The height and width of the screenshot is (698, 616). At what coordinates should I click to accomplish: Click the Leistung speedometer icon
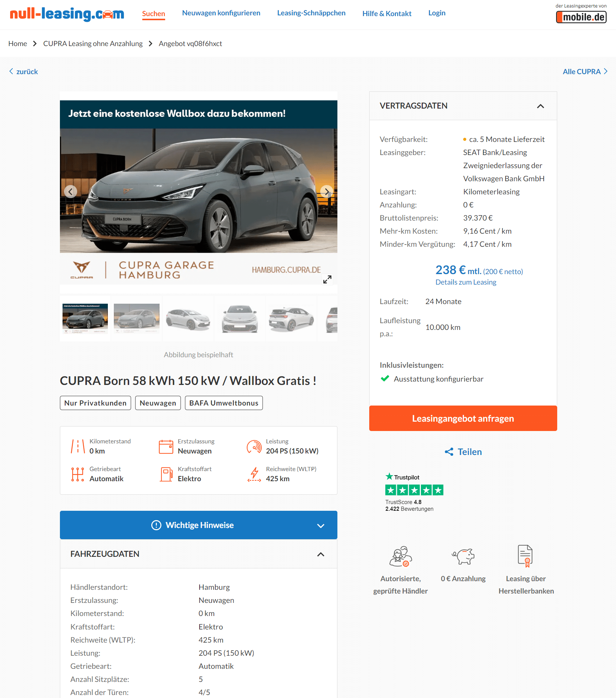pos(254,446)
